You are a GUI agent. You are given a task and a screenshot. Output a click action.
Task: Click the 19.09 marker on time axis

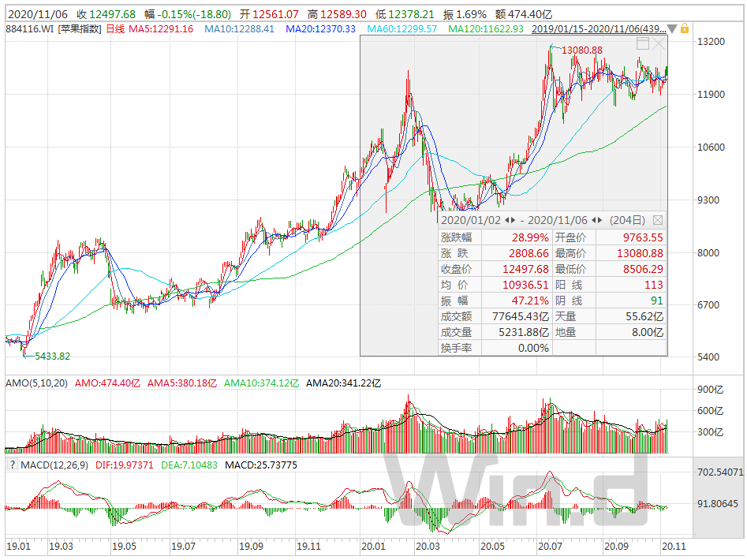click(x=251, y=546)
